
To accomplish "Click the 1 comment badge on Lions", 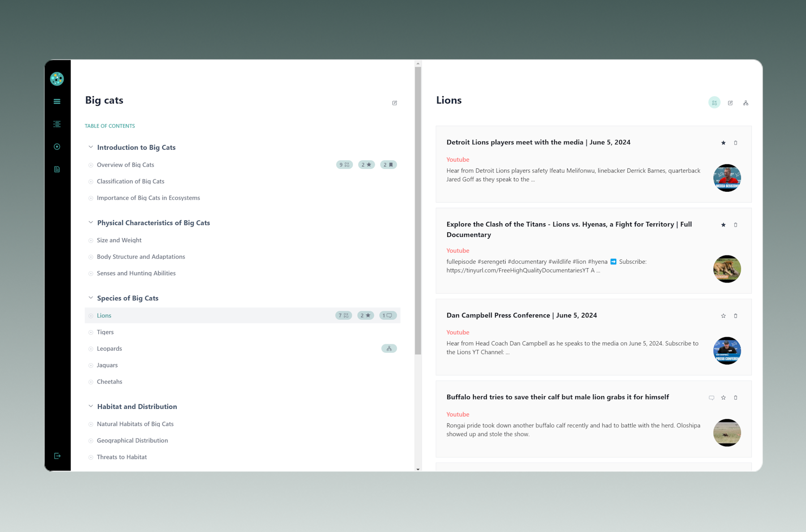I will (x=388, y=316).
